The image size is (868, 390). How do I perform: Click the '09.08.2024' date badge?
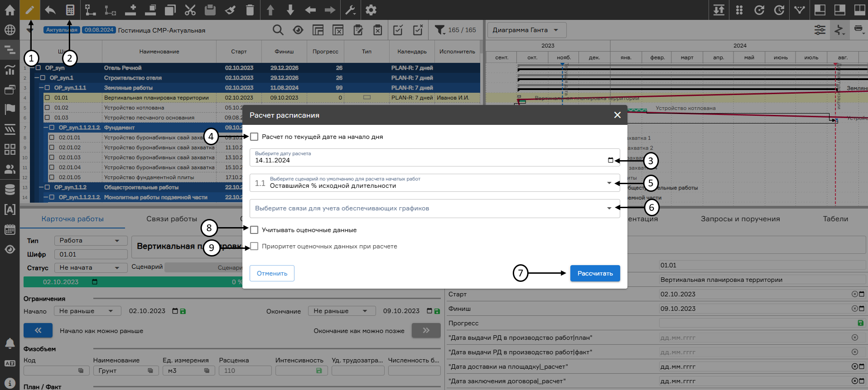coord(99,30)
